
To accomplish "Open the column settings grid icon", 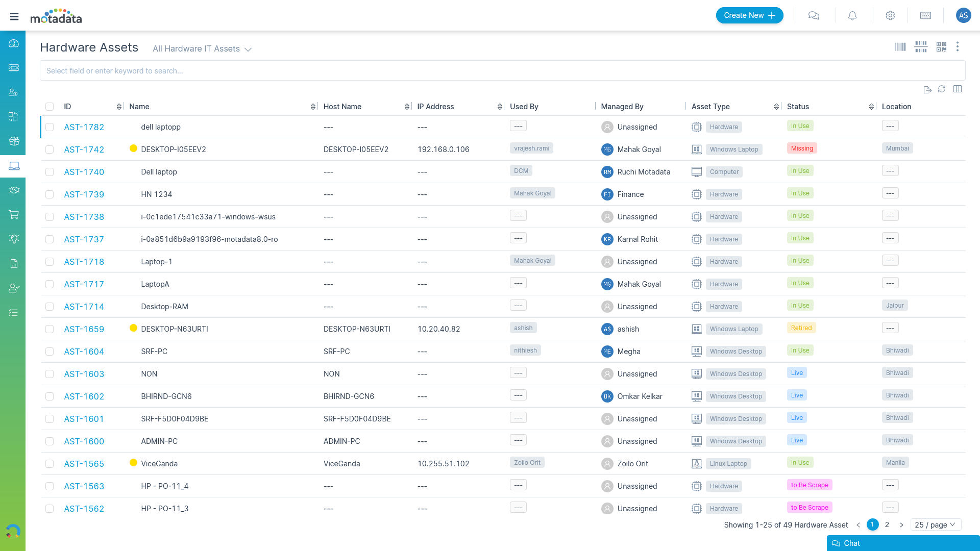I will [x=958, y=89].
